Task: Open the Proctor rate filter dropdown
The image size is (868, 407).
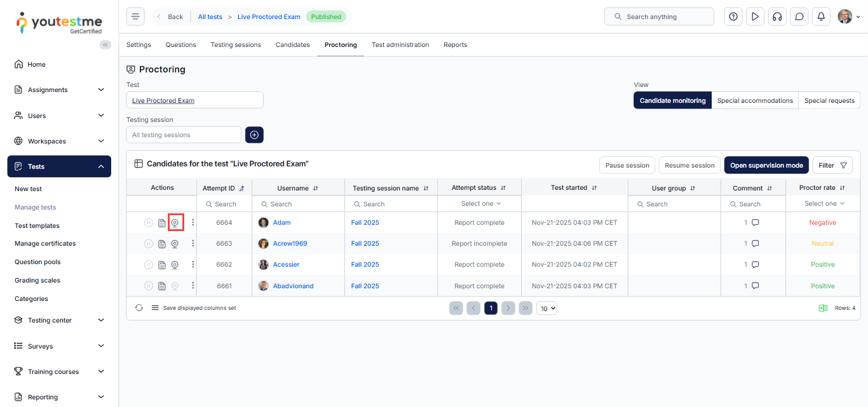Action: pyautogui.click(x=824, y=204)
